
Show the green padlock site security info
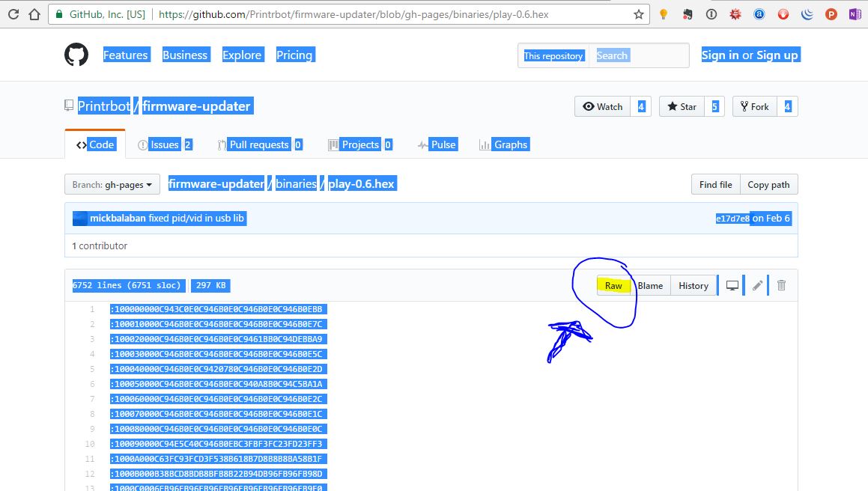tap(59, 14)
